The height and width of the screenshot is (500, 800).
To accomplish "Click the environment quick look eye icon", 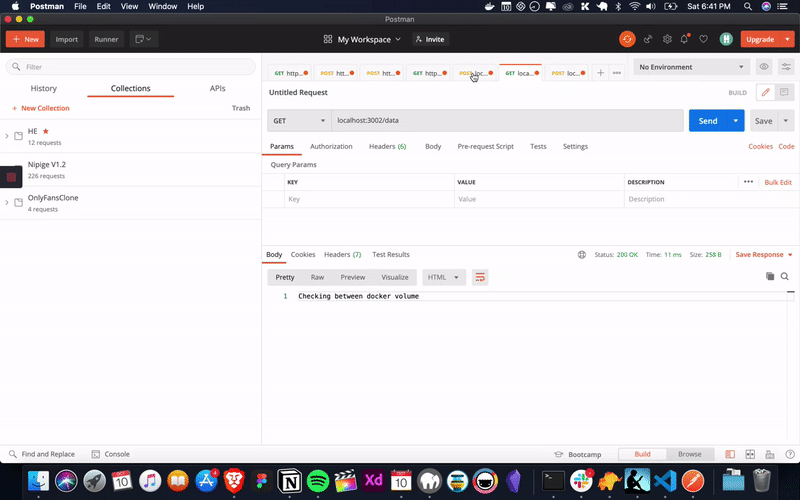I will point(764,67).
